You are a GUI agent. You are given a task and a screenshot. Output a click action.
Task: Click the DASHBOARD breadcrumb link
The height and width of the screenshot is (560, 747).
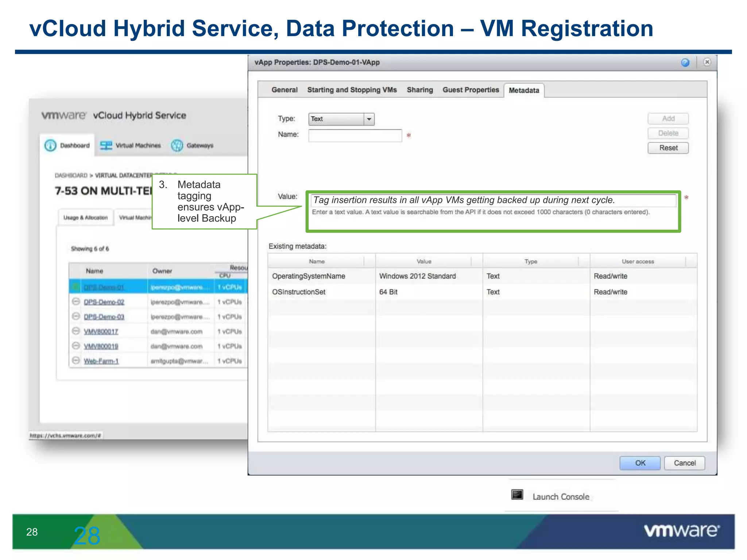point(71,175)
